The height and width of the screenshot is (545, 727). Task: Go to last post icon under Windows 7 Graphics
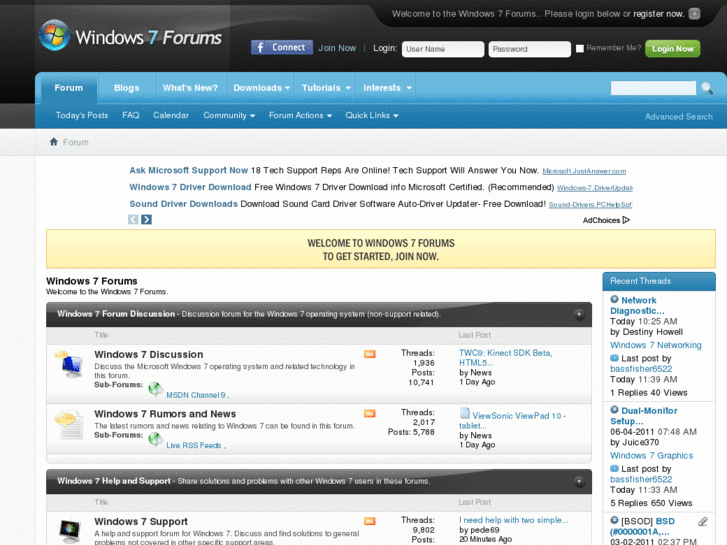614,468
